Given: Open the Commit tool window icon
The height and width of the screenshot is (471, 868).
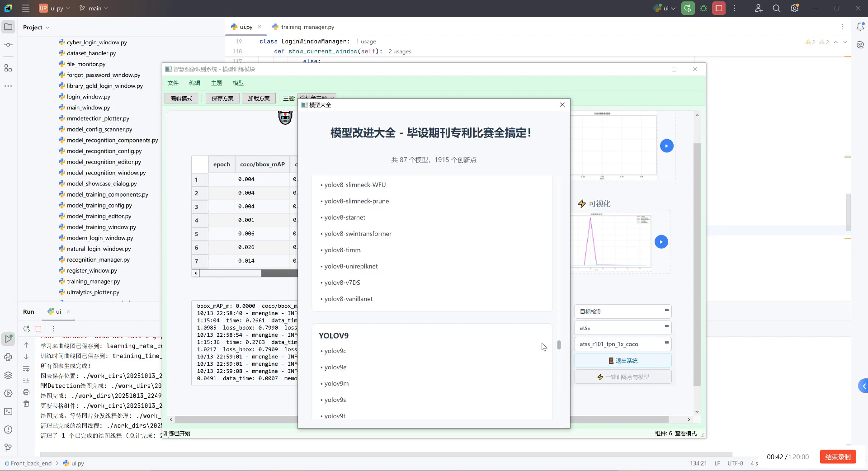Looking at the screenshot, I should pyautogui.click(x=8, y=45).
